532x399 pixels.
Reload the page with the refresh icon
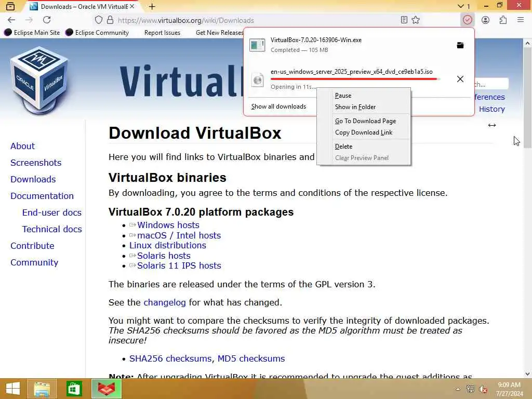click(x=47, y=20)
